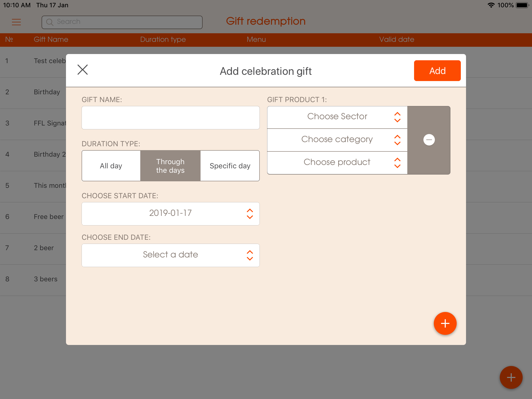This screenshot has height=399, width=532.
Task: Click the orange Add button
Action: [x=437, y=71]
